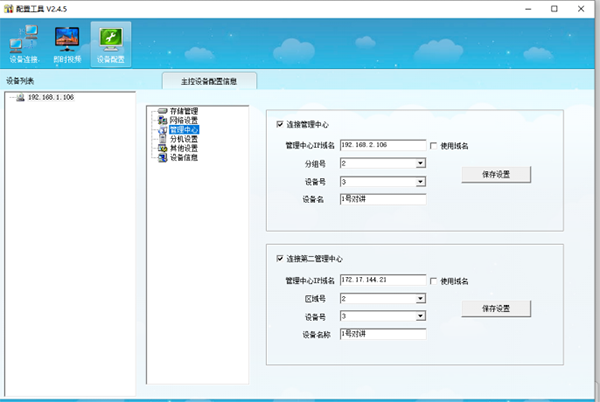
Task: Click 保存设置 for second management center
Action: tap(496, 309)
